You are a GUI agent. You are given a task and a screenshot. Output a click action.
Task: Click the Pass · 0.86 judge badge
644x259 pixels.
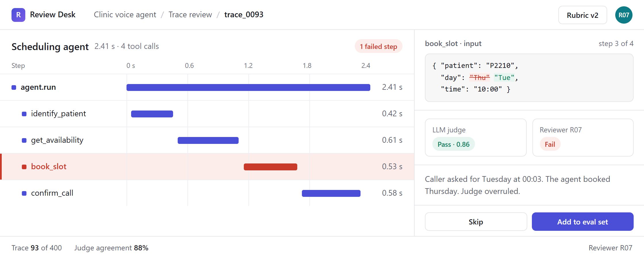click(453, 144)
